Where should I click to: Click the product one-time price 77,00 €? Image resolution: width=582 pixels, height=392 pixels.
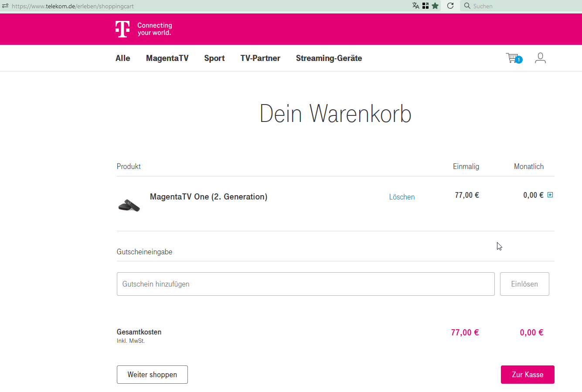467,195
